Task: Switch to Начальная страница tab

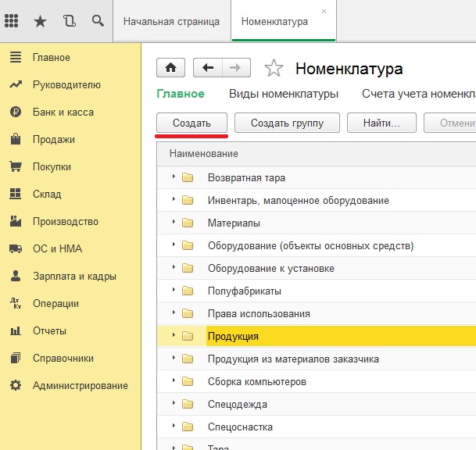Action: (171, 21)
